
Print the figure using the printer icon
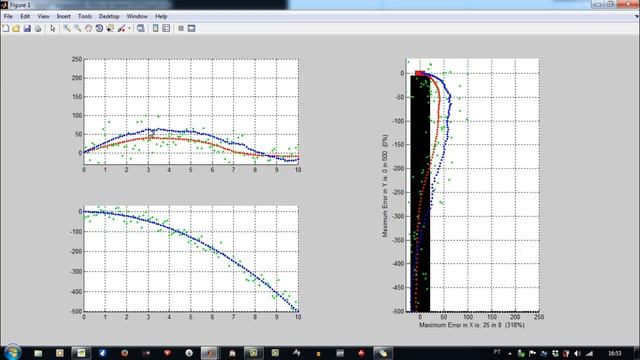pyautogui.click(x=38, y=28)
